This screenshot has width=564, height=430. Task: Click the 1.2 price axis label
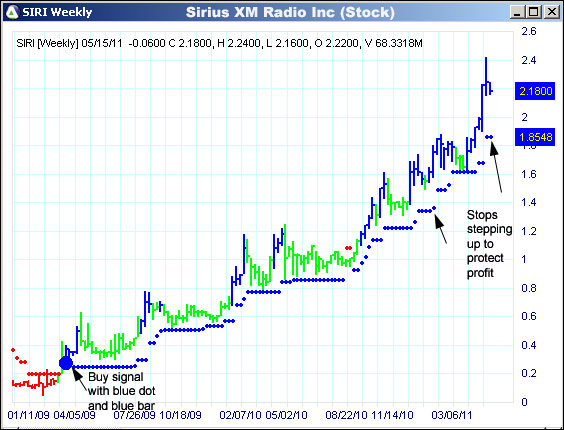click(529, 231)
